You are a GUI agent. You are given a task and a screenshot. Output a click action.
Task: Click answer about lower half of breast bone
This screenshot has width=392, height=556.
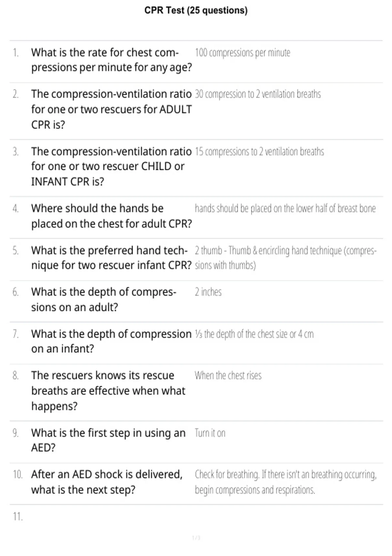pyautogui.click(x=285, y=209)
